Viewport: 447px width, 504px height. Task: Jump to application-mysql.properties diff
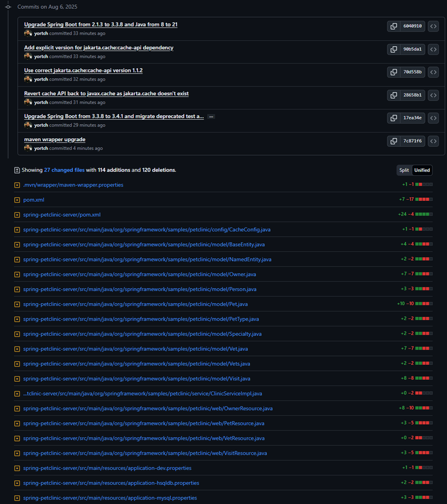[x=110, y=498]
